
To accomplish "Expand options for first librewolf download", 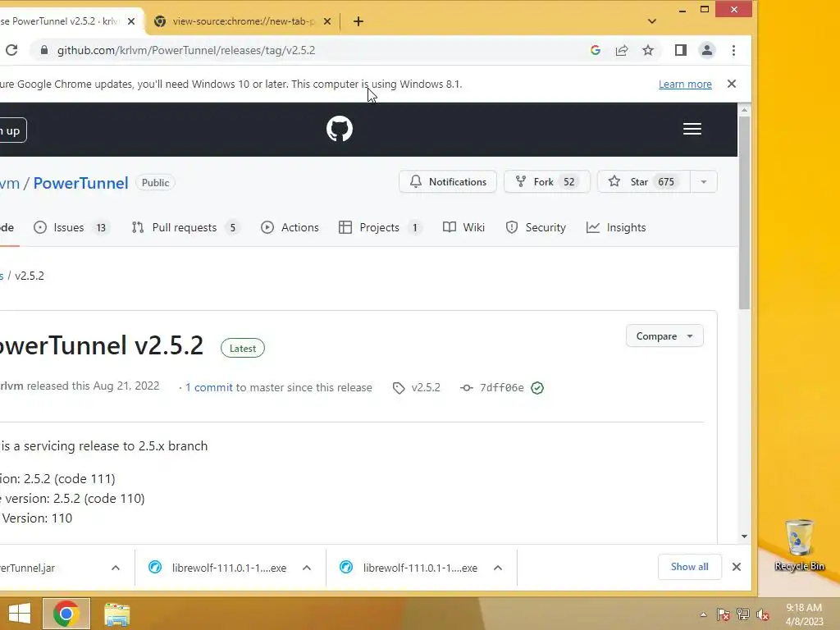I will tap(307, 568).
